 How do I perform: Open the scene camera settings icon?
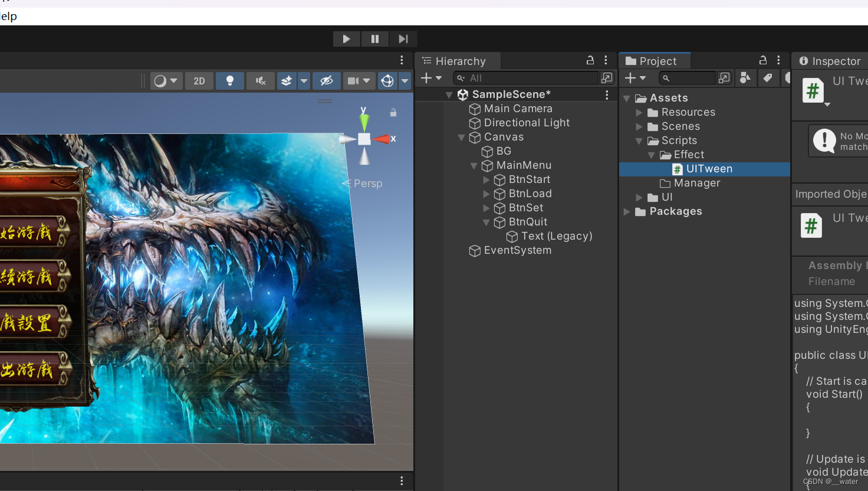[353, 81]
